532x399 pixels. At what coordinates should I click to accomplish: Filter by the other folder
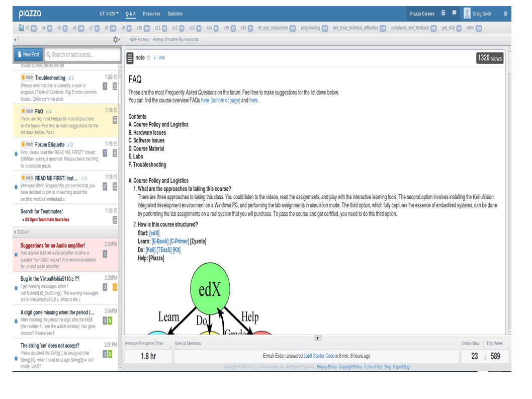pos(474,28)
